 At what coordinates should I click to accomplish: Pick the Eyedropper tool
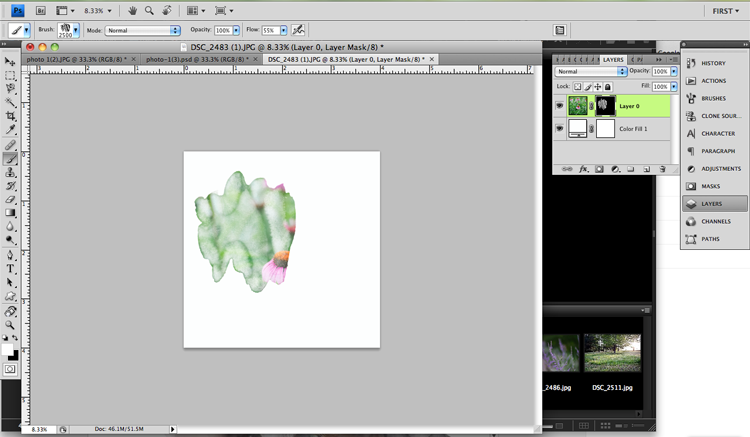tap(11, 130)
